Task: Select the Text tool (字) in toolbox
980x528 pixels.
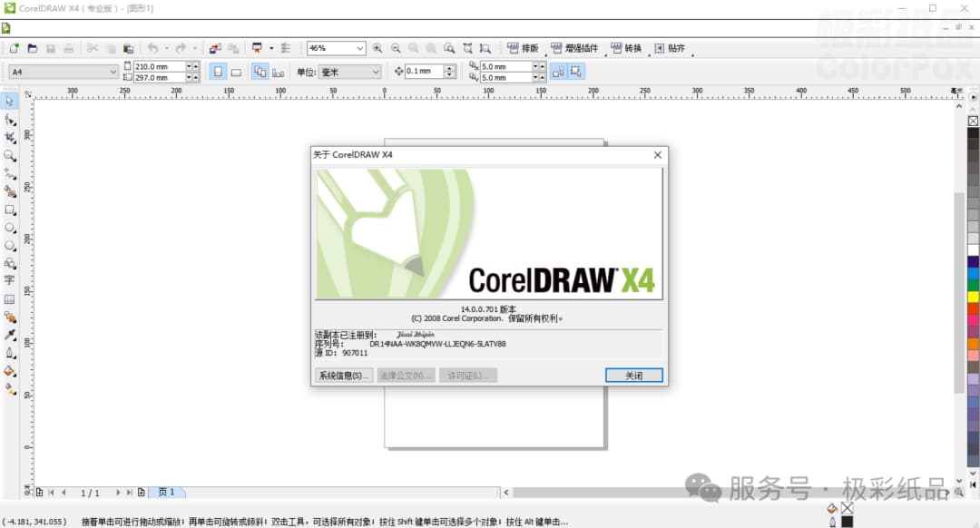Action: click(x=10, y=281)
